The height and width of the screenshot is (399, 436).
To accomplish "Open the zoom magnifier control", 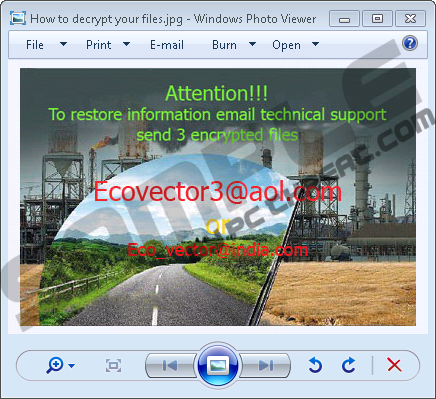I will [x=55, y=365].
